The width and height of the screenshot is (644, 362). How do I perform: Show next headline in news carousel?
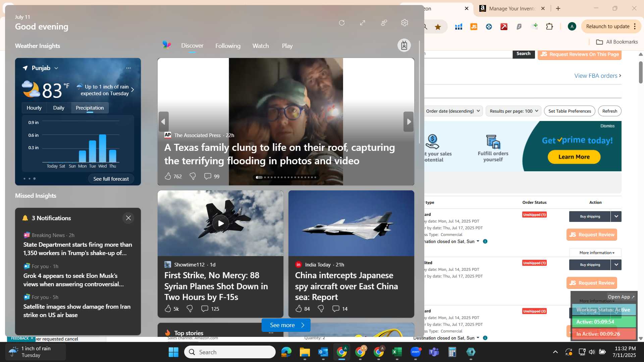point(409,122)
